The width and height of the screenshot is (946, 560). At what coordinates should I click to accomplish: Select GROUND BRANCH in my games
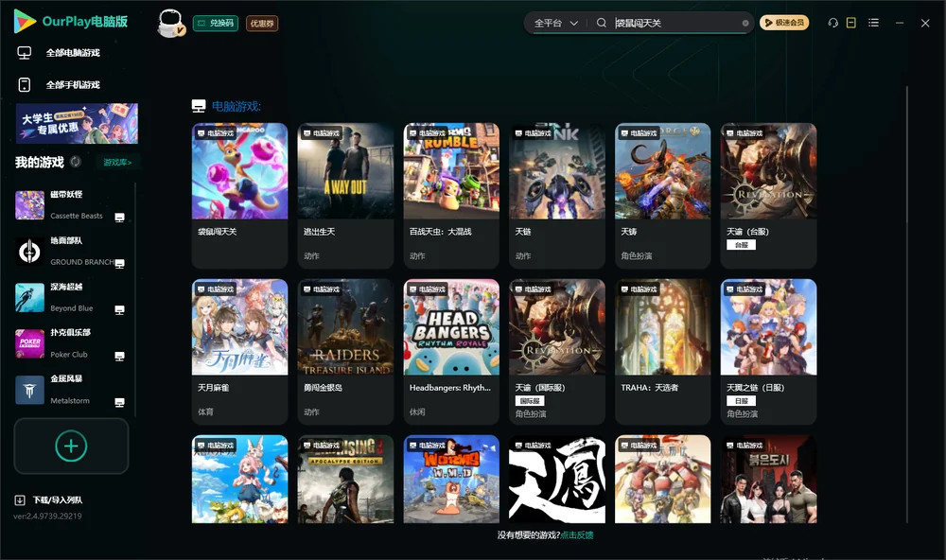(71, 252)
